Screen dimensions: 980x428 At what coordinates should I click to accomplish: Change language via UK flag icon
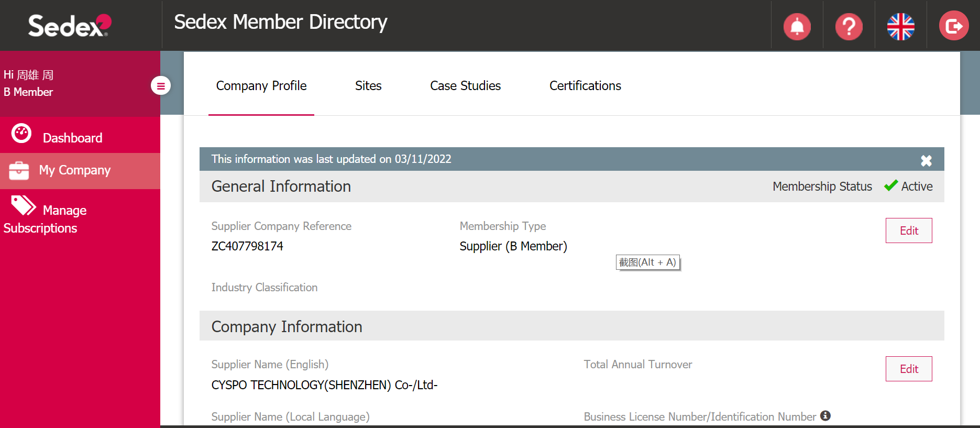900,26
